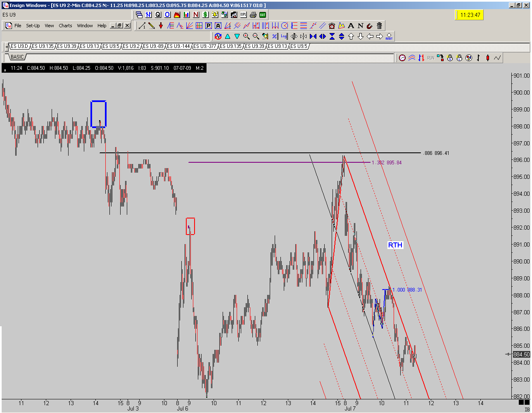Screen dimensions: 532x413
Task: Open the File menu
Action: (18, 26)
